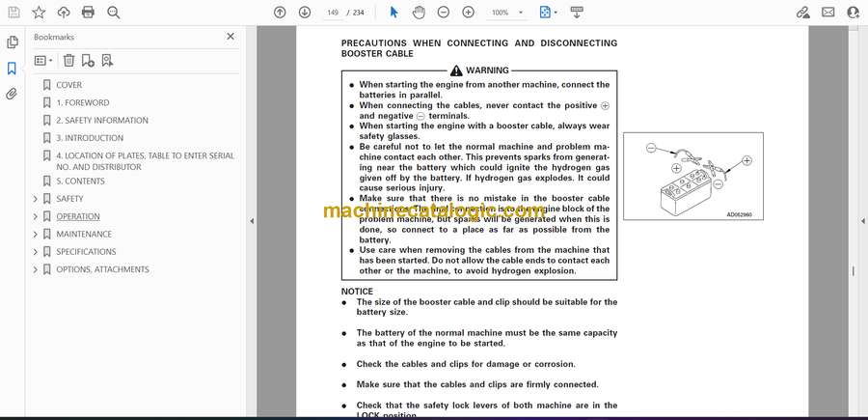This screenshot has width=868, height=420.
Task: Click the battery booster cable illustration
Action: (x=693, y=176)
